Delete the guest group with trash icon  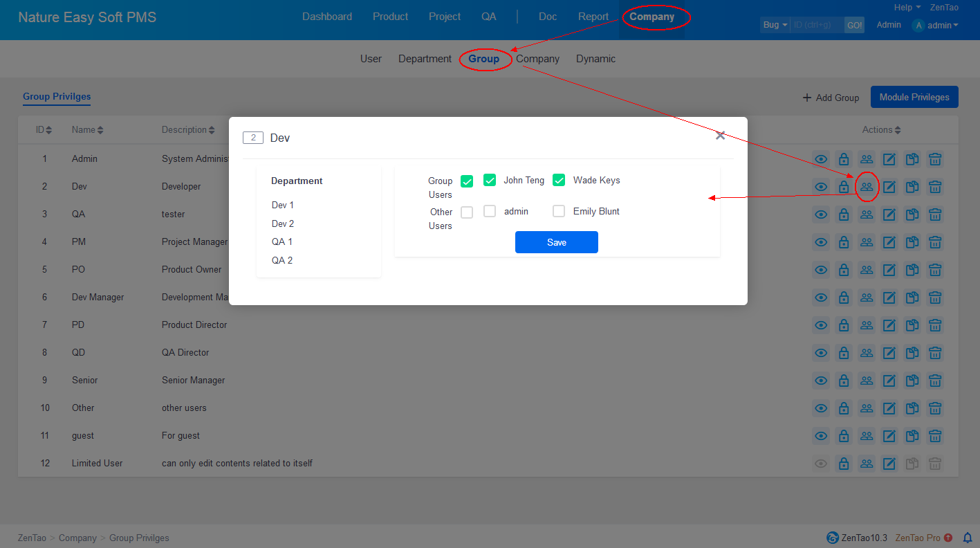click(x=935, y=436)
